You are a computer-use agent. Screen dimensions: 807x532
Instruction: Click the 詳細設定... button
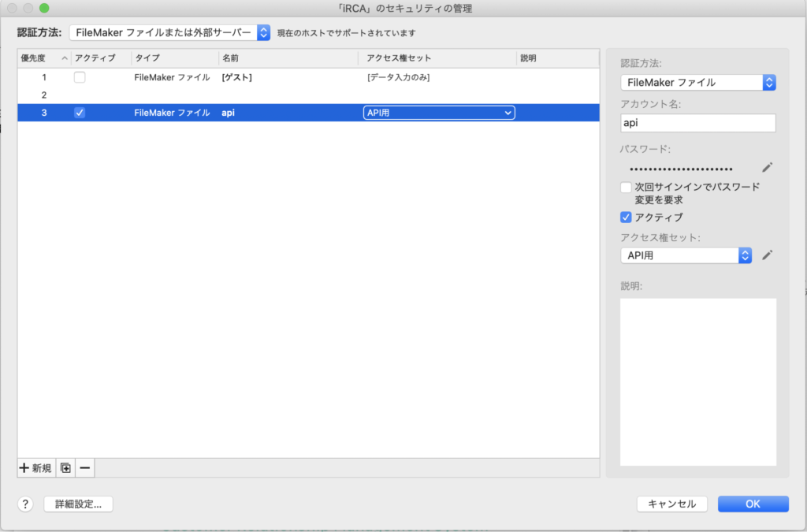tap(78, 504)
